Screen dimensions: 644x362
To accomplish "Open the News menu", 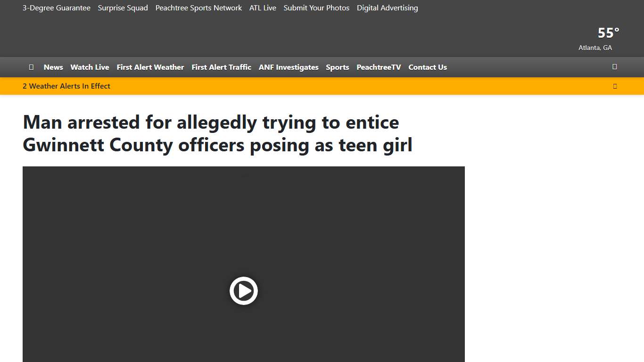I will tap(53, 67).
